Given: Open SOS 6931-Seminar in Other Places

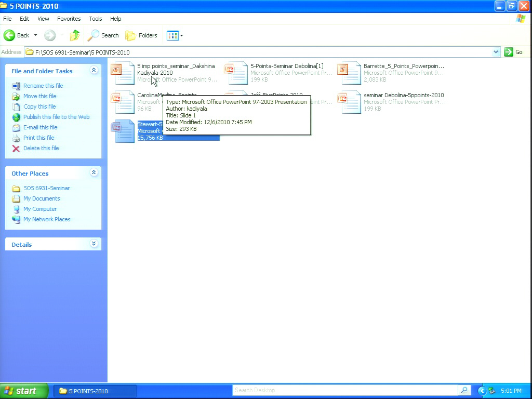Looking at the screenshot, I should (x=46, y=188).
